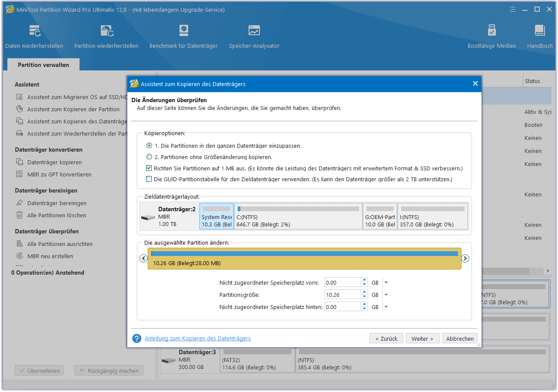Open Speicher-Analysator

pos(254,37)
